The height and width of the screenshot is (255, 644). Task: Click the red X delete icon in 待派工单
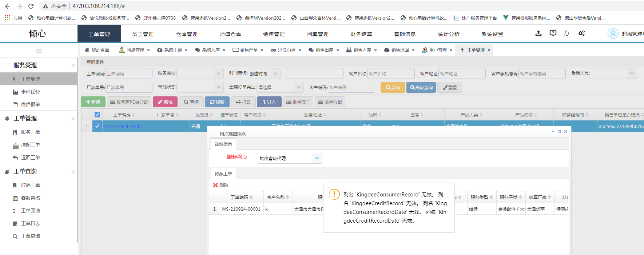pos(215,185)
